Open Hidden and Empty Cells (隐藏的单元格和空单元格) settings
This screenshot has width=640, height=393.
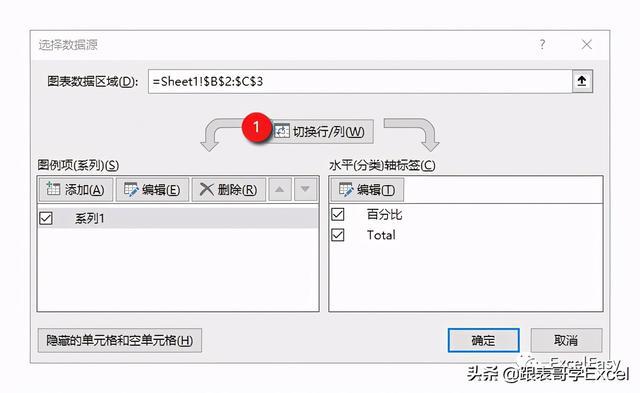coord(120,340)
